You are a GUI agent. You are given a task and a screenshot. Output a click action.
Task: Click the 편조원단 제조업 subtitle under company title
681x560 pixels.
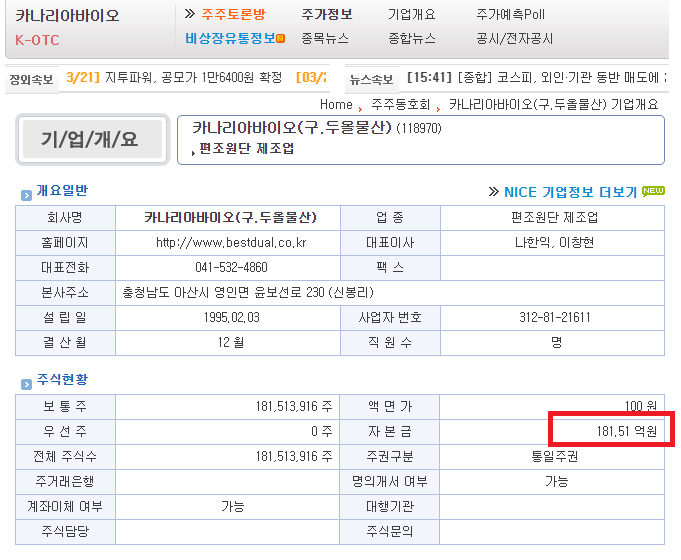point(246,149)
